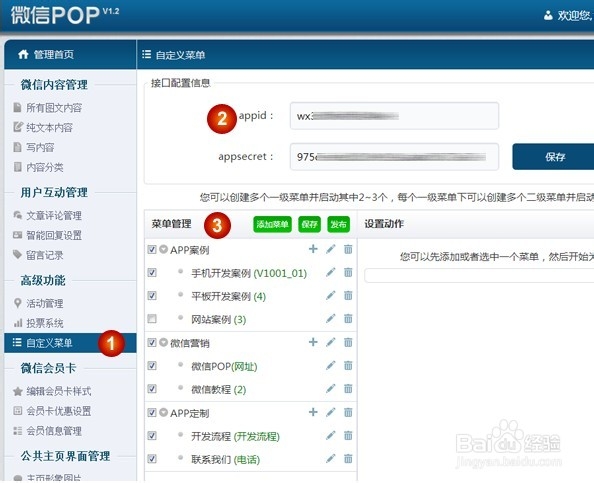594x483 pixels.
Task: Uncheck the 微信教程 checkbox
Action: 152,389
